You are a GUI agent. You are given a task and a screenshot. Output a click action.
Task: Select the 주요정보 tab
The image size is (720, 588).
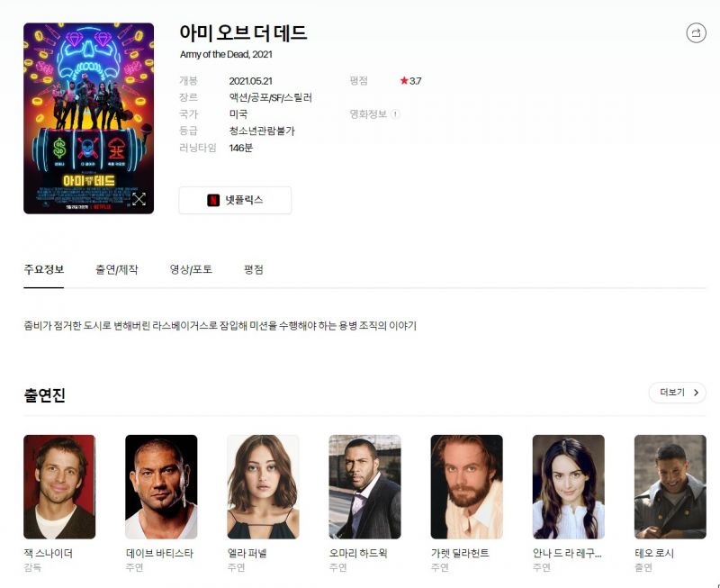(x=43, y=269)
